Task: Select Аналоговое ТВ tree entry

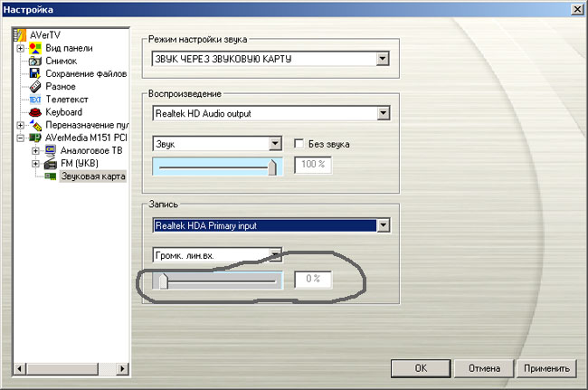Action: coord(91,150)
